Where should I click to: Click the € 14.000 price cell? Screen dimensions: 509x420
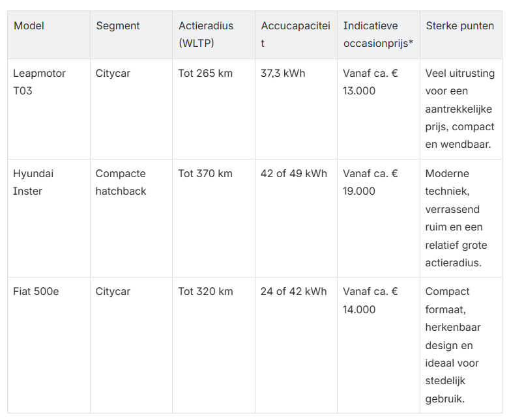click(379, 345)
